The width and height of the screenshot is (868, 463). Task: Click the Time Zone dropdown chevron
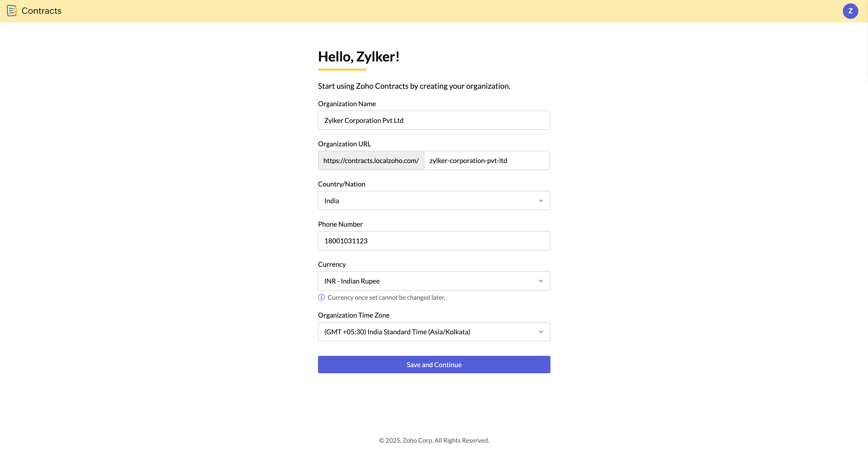(541, 332)
